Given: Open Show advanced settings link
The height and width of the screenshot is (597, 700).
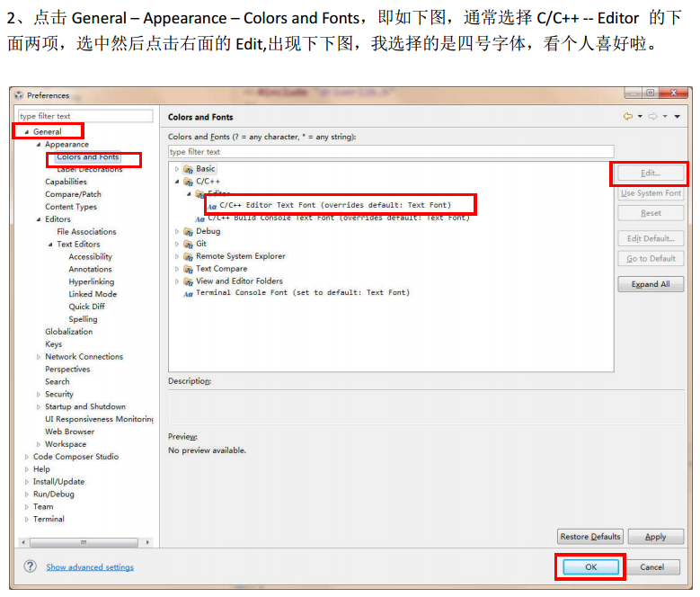Looking at the screenshot, I should point(90,567).
